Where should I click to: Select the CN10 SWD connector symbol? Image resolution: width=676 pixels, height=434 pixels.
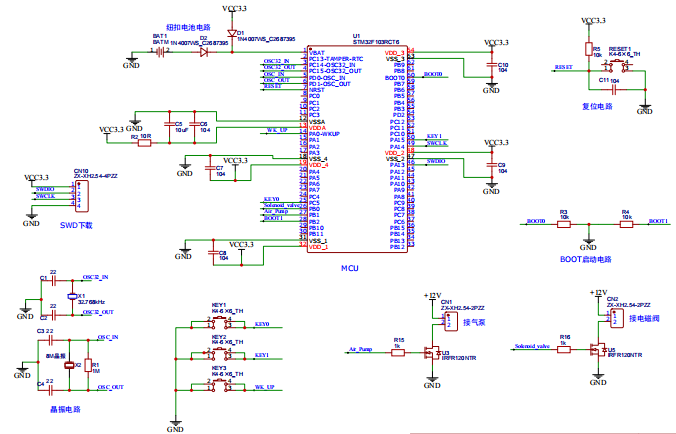[x=82, y=196]
